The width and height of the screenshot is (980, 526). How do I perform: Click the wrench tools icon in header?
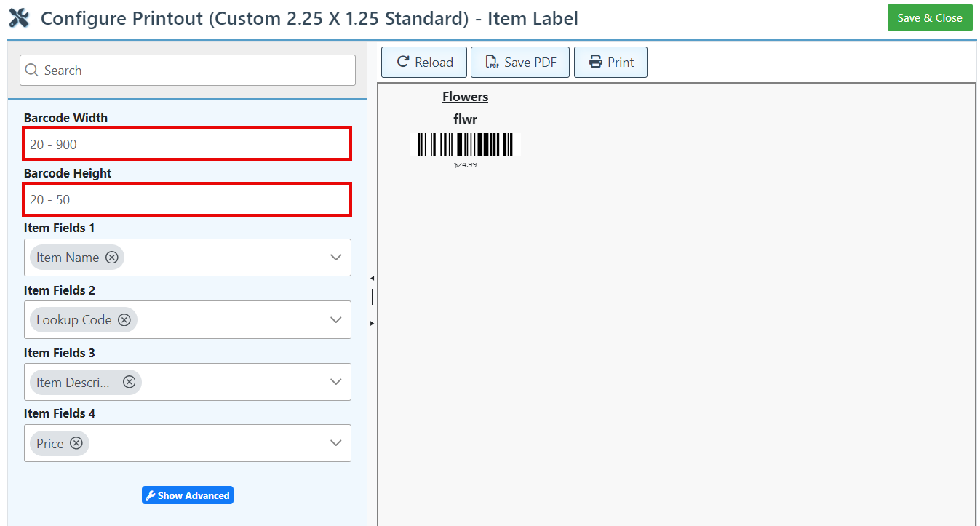(x=19, y=18)
